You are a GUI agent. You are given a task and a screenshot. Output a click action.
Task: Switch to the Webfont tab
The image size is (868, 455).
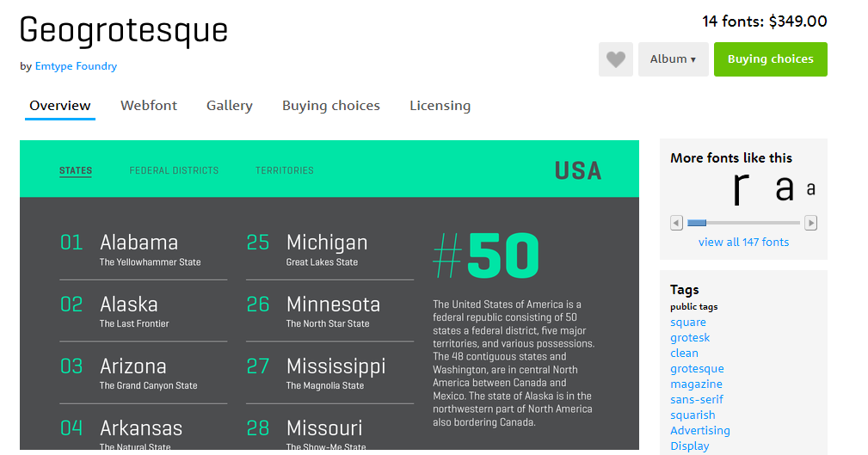pyautogui.click(x=149, y=106)
